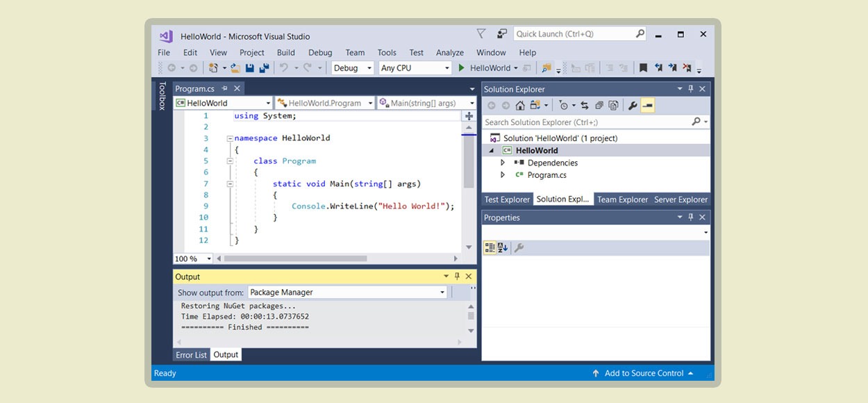Collapse the namespace HelloWorld code block
The width and height of the screenshot is (868, 403).
coord(229,138)
